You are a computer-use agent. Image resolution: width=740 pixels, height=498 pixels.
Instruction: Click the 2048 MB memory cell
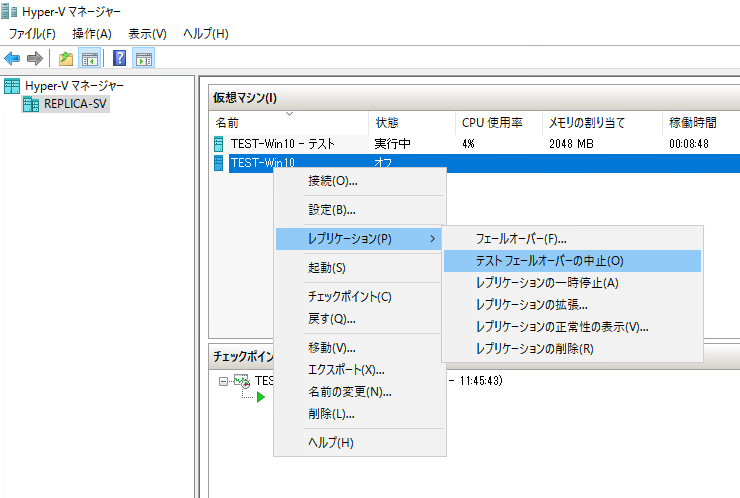tap(571, 143)
